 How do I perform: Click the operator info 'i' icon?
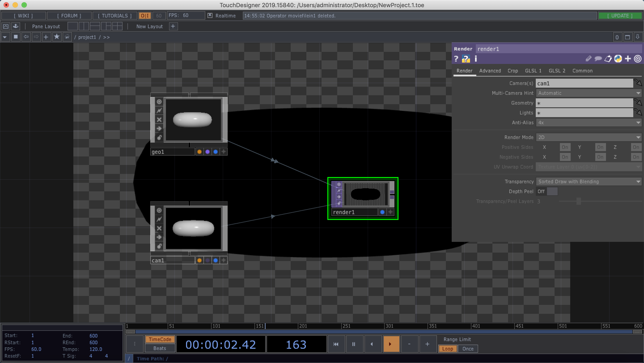[475, 59]
